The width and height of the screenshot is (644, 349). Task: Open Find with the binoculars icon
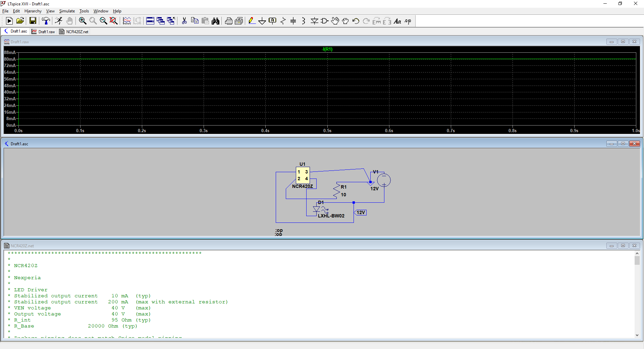pyautogui.click(x=215, y=21)
